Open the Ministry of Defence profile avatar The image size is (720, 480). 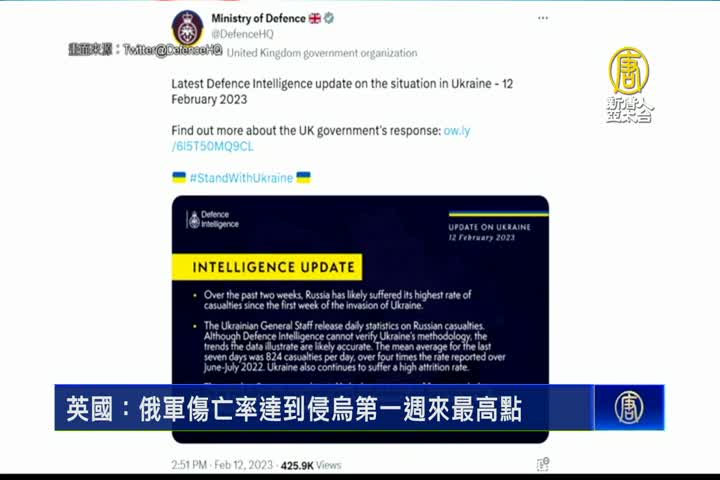(187, 28)
